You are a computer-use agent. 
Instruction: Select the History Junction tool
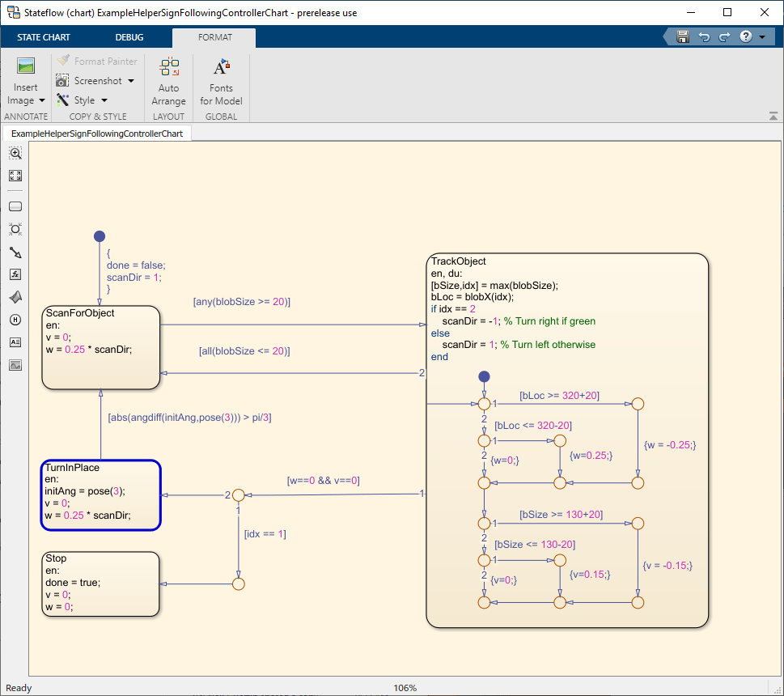[x=15, y=320]
